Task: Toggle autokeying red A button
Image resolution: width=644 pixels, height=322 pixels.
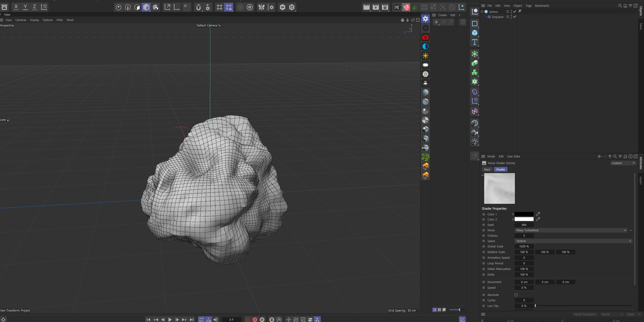Action: (255, 319)
